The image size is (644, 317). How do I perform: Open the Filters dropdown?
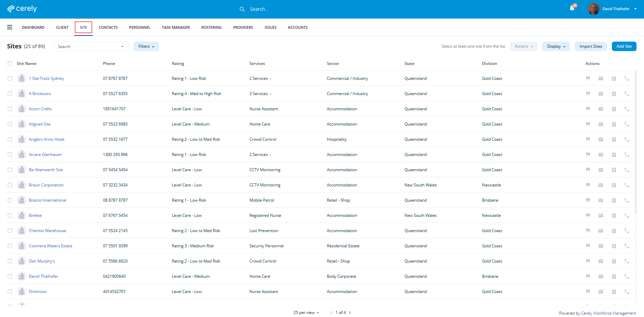[146, 46]
